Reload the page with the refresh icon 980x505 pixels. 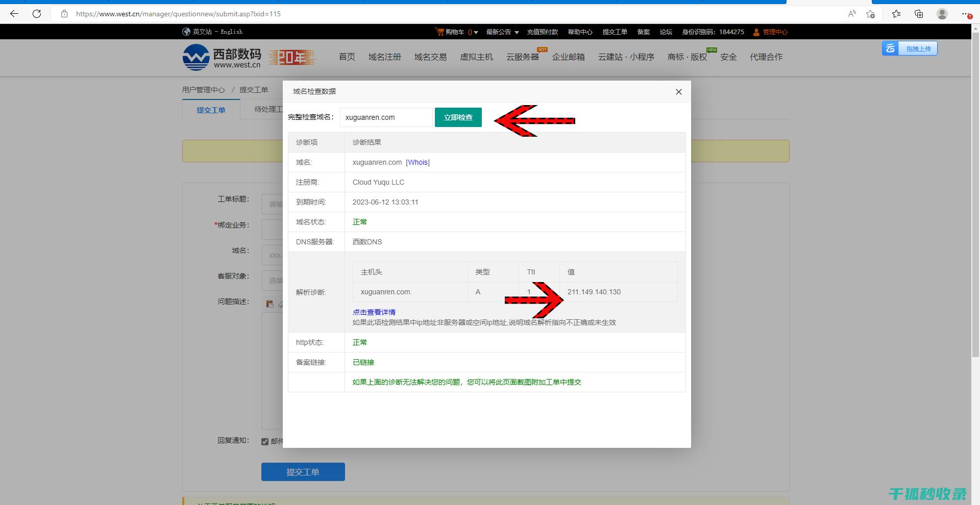point(37,14)
